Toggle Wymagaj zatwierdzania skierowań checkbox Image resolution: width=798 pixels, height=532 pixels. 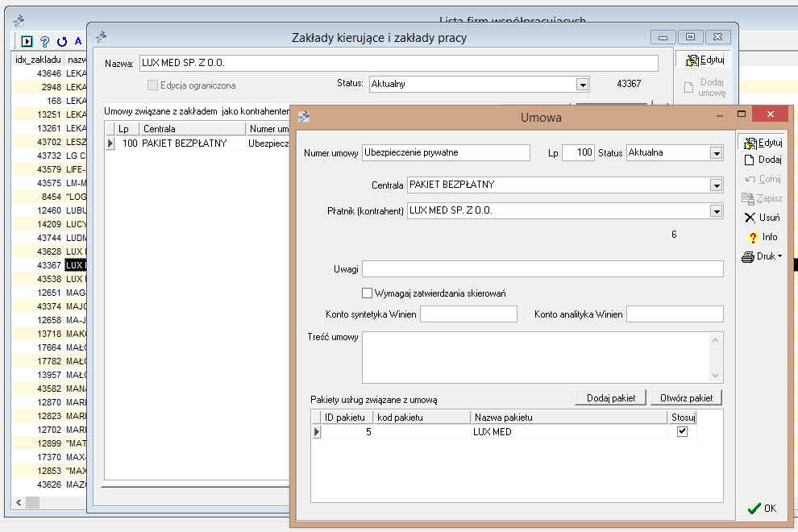click(x=367, y=293)
